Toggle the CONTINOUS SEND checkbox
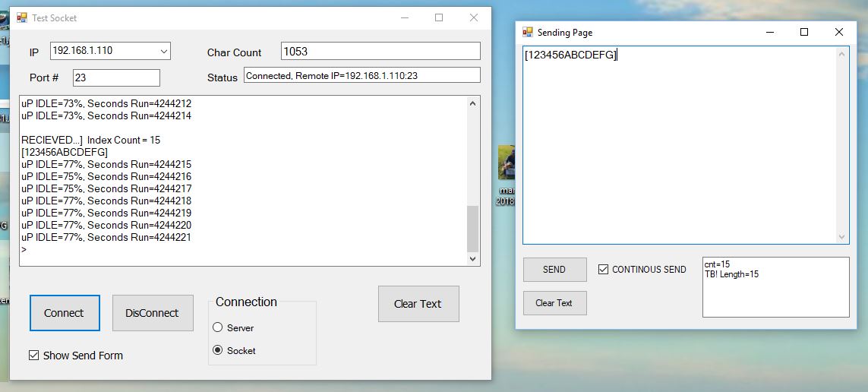 click(604, 270)
